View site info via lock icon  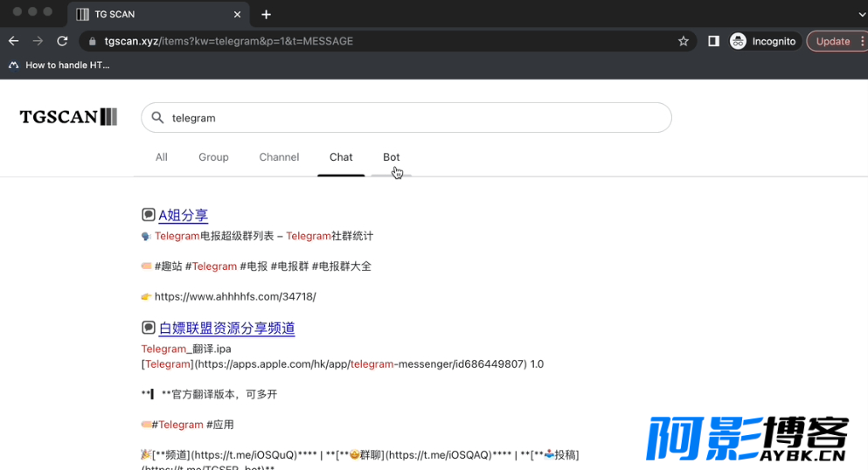pyautogui.click(x=93, y=41)
